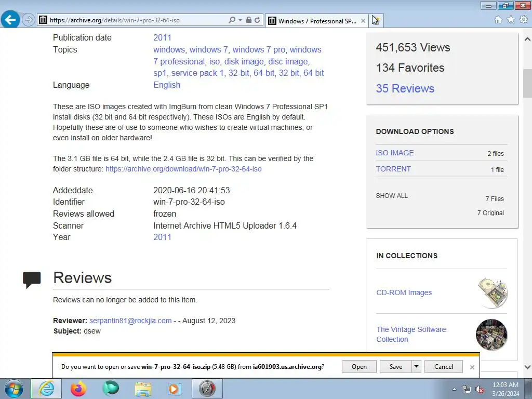Go back with the browser back arrow
532x399 pixels.
coord(10,19)
